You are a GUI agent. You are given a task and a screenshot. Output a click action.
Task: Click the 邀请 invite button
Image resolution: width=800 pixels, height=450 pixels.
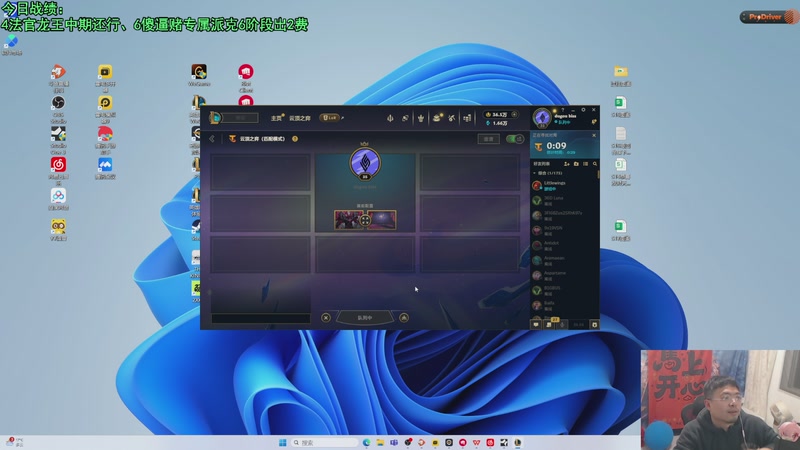click(488, 139)
